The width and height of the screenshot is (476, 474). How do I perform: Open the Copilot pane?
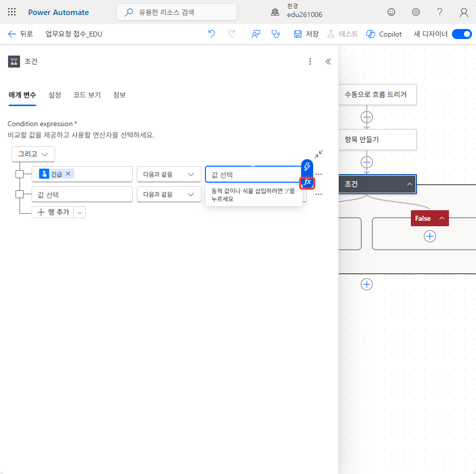(384, 34)
